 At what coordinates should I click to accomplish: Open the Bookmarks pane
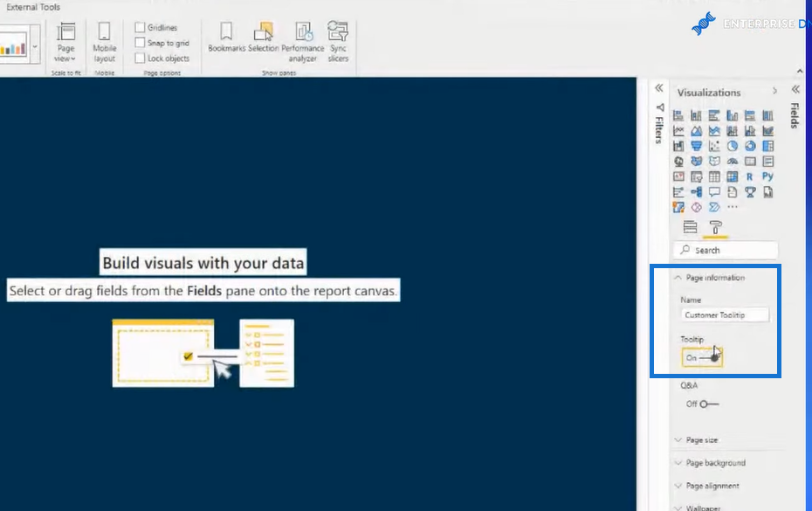coord(226,37)
